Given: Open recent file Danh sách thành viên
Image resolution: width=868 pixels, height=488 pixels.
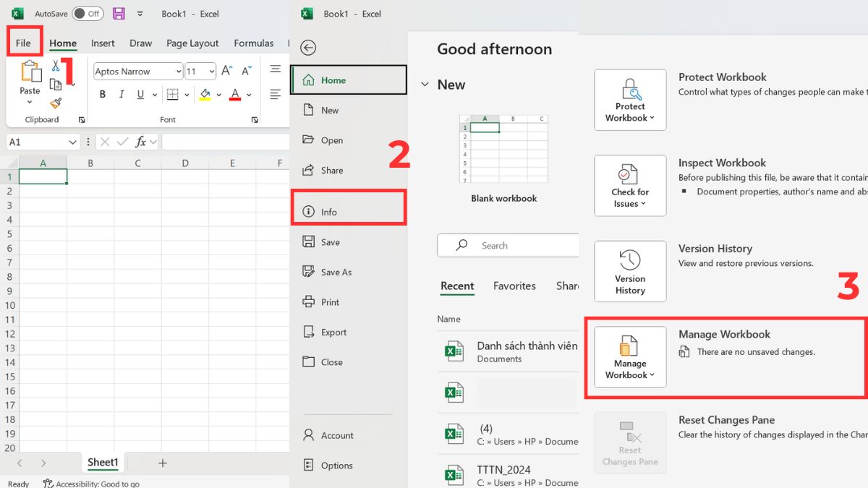Looking at the screenshot, I should (x=508, y=351).
